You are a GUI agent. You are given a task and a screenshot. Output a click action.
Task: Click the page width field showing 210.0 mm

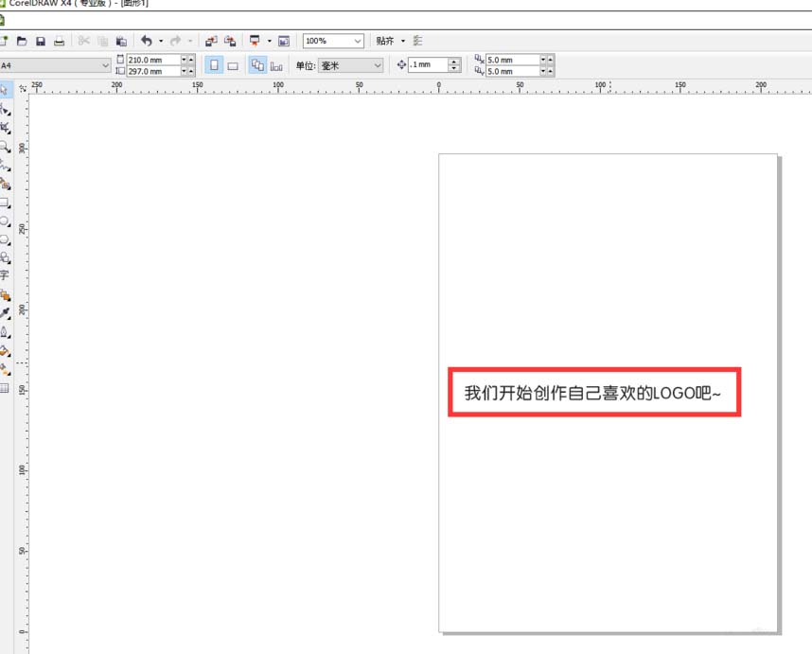pyautogui.click(x=151, y=59)
